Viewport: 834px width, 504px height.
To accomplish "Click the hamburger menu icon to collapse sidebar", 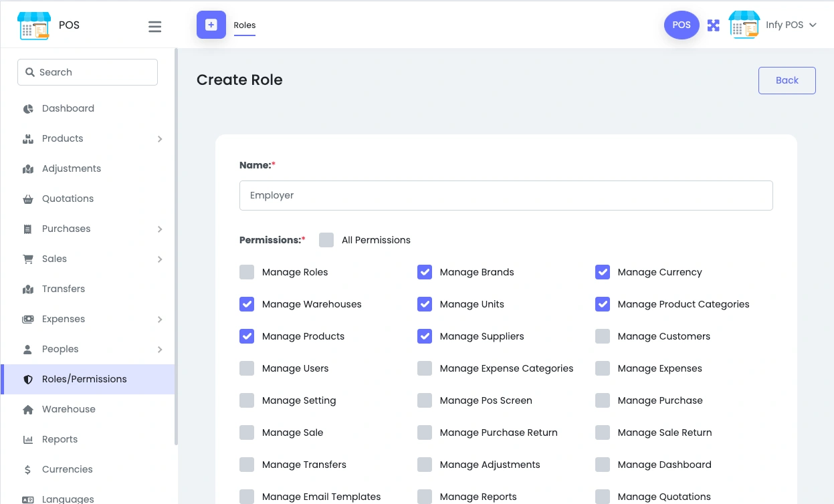I will coord(154,27).
